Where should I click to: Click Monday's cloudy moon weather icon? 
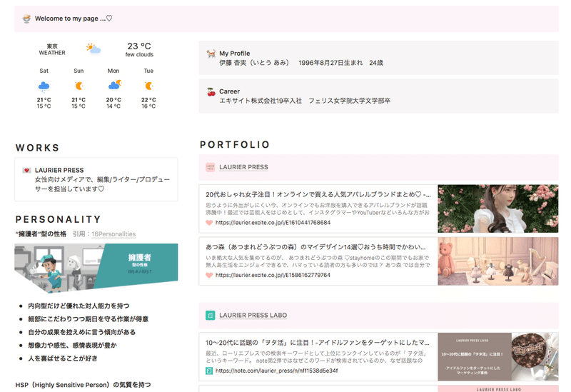[115, 85]
